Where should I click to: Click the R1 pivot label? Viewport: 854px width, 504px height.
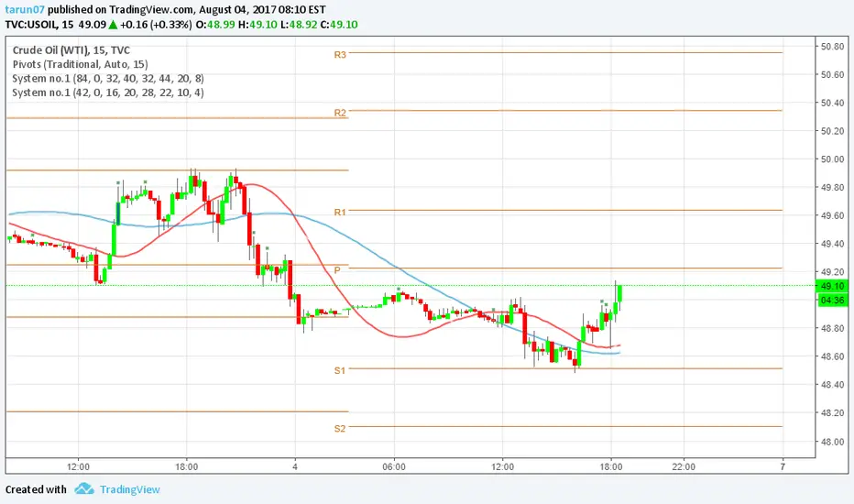340,212
